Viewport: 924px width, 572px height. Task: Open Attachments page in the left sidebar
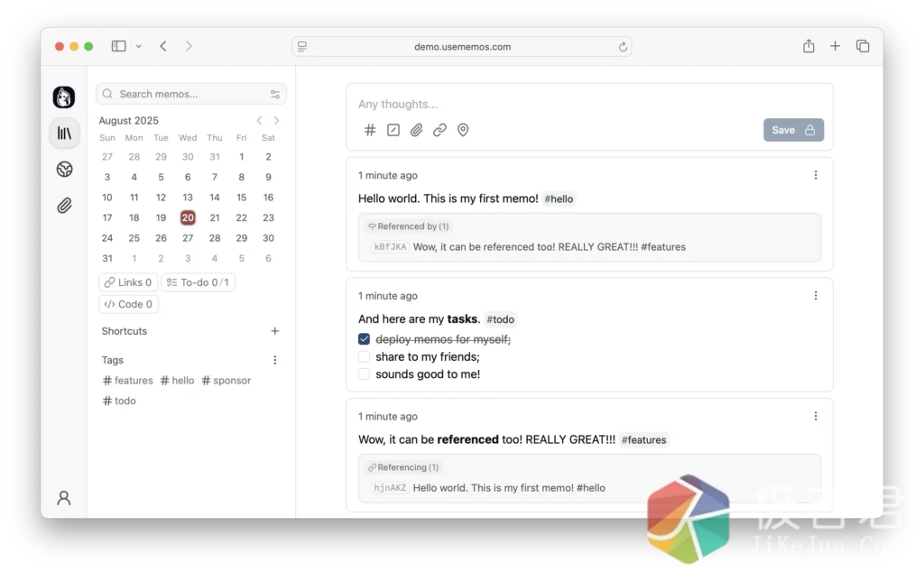coord(64,206)
